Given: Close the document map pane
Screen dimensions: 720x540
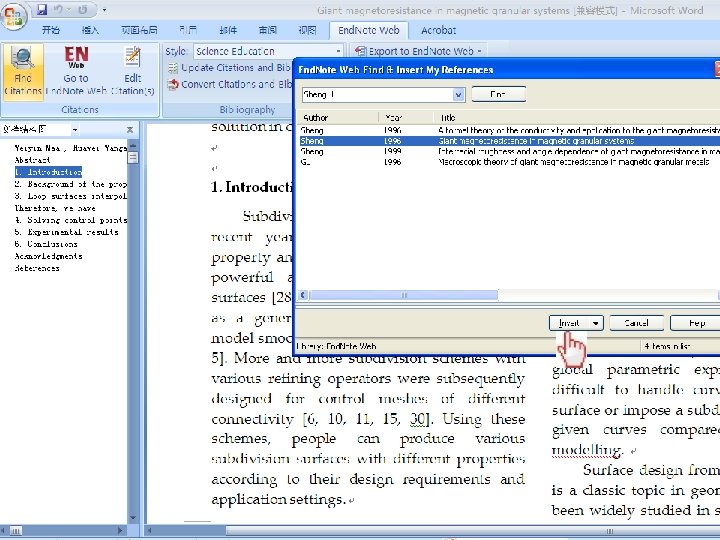Looking at the screenshot, I should click(x=129, y=130).
